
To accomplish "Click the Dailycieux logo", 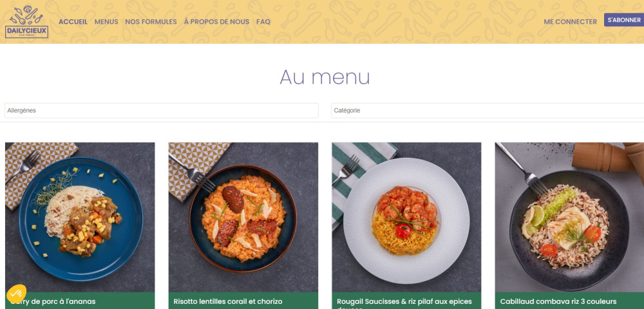I will tap(26, 22).
